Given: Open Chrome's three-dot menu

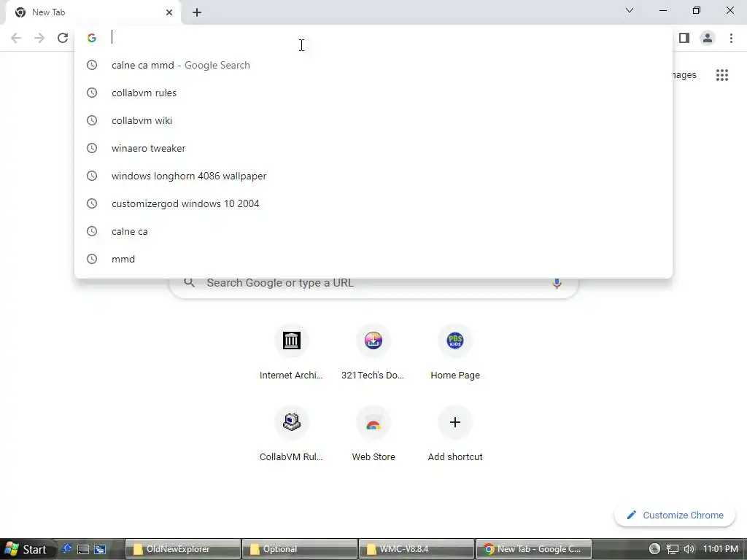Looking at the screenshot, I should click(731, 38).
